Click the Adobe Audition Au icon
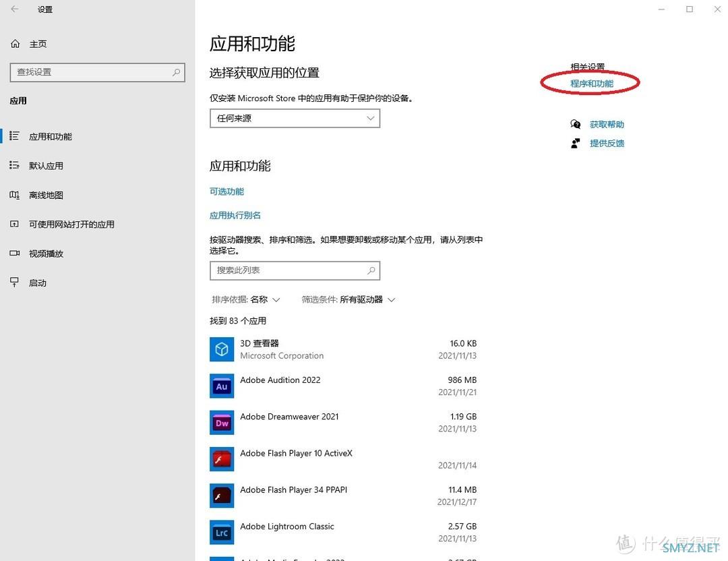728x561 pixels. 222,386
